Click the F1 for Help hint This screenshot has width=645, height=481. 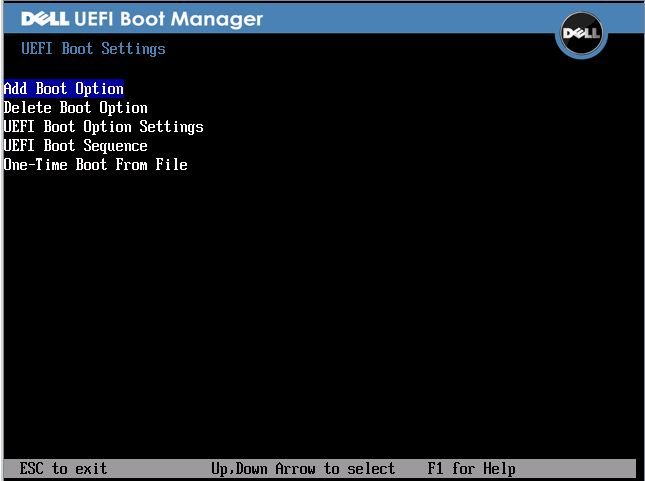[x=471, y=469]
